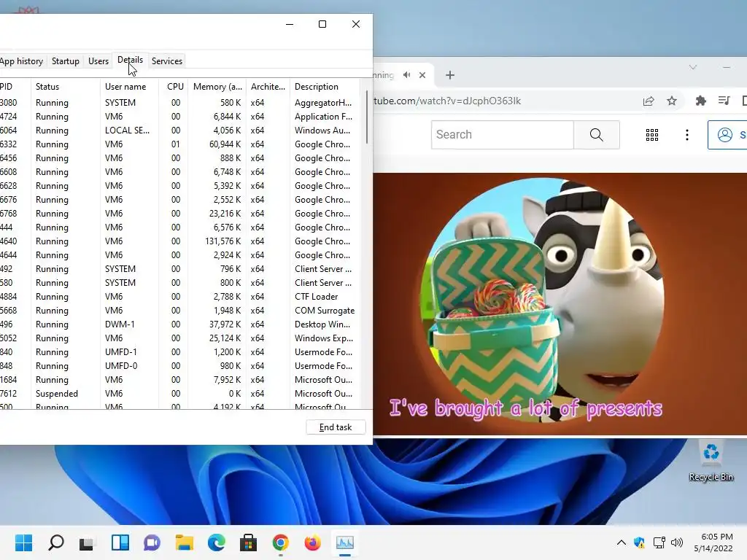Image resolution: width=747 pixels, height=560 pixels.
Task: Click Task Manager vertical scrollbar thumb
Action: click(366, 117)
